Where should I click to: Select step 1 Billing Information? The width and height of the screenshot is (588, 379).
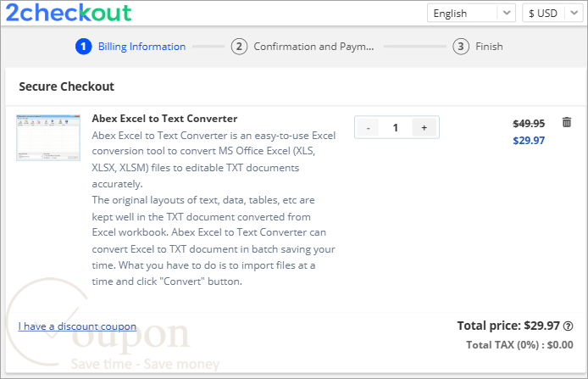(130, 47)
